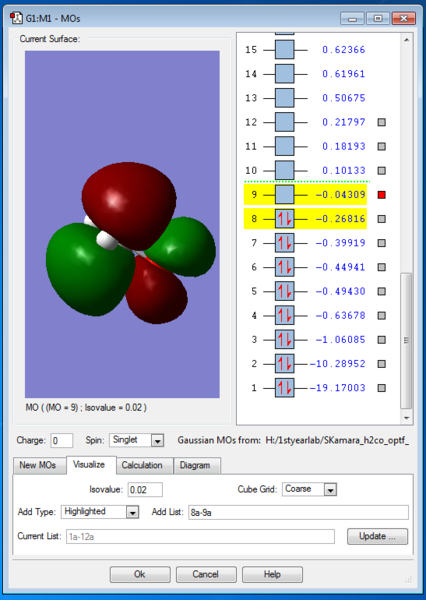Select the occupied MO 5 orbital box

(284, 291)
